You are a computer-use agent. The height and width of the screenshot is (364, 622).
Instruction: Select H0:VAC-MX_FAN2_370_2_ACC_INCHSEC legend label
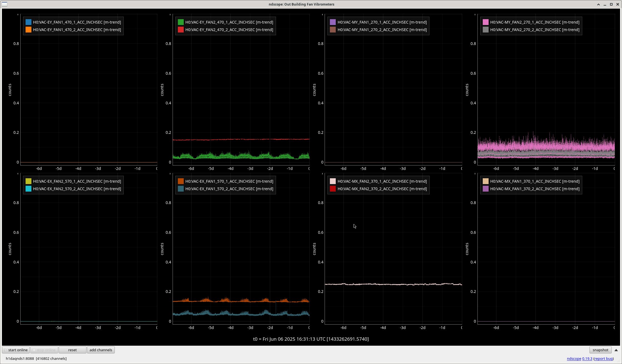point(382,189)
